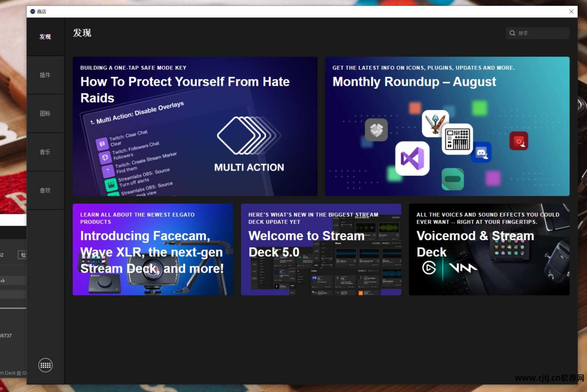The height and width of the screenshot is (392, 587).
Task: Close the 商店 store window
Action: click(571, 12)
